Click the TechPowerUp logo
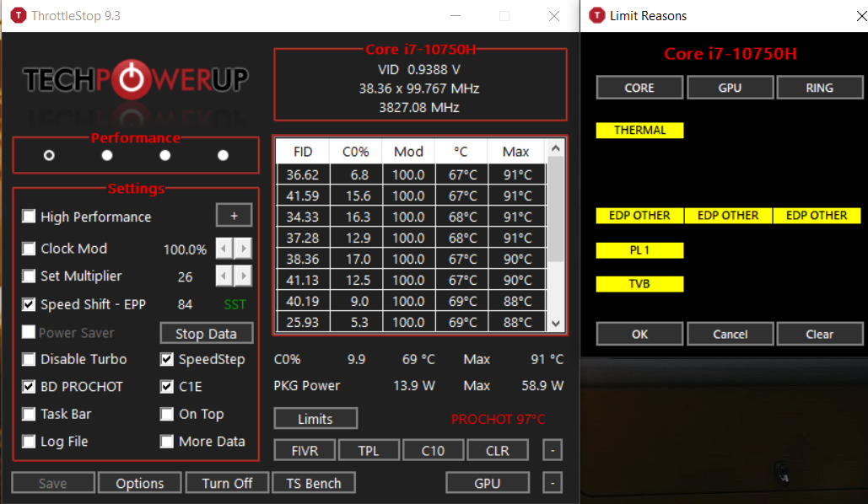This screenshot has width=868, height=504. tap(136, 79)
